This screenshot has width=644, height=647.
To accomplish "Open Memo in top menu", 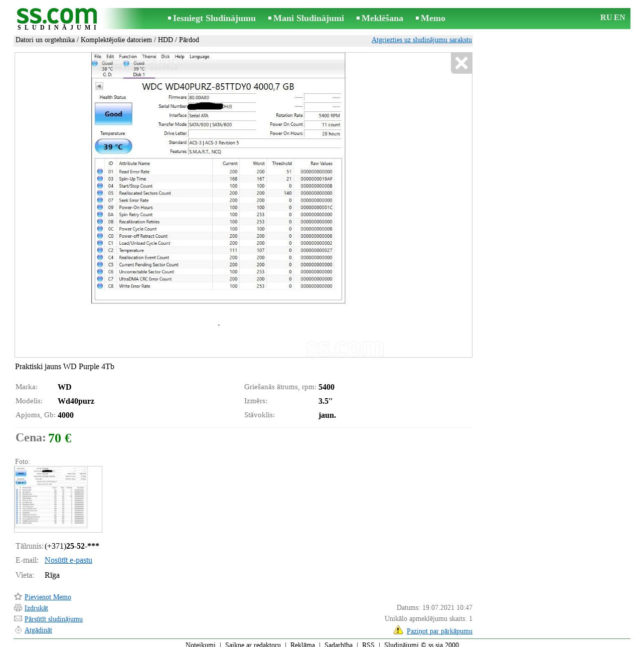I will (x=433, y=18).
